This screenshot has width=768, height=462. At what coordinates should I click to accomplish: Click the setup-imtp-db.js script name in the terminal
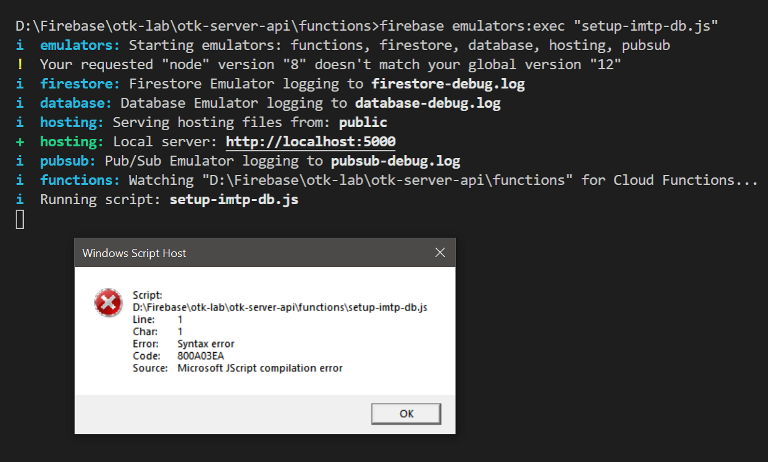coord(233,199)
